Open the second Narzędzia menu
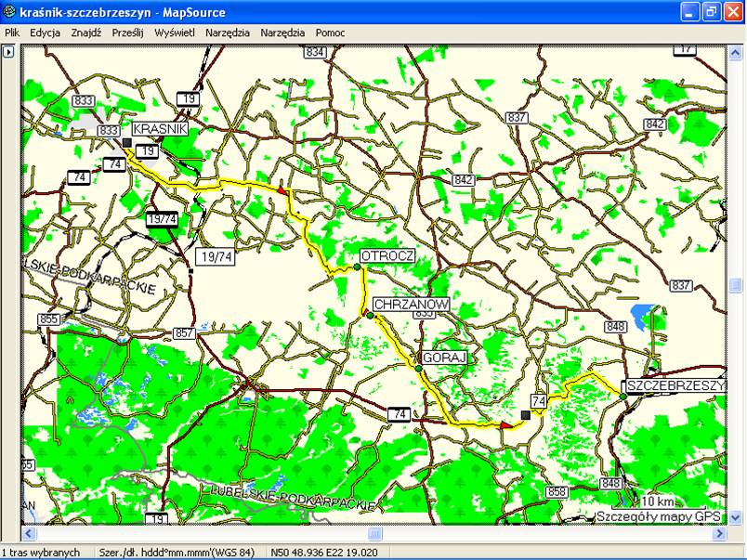Screen dimensions: 747x560 click(x=282, y=33)
